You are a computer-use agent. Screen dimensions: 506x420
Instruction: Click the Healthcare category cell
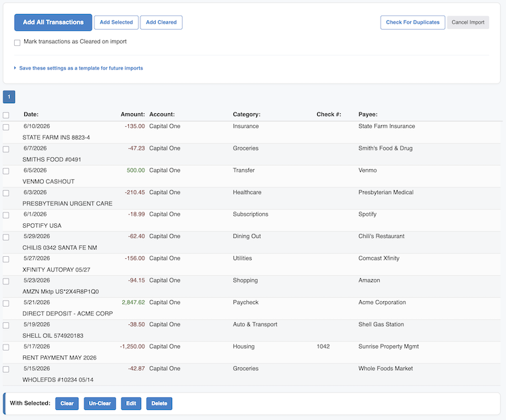coord(247,192)
